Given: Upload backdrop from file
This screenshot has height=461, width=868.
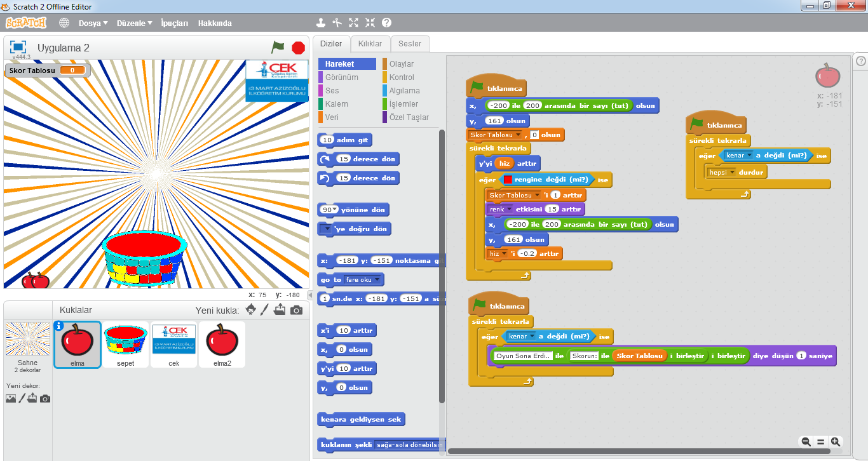Looking at the screenshot, I should 32,398.
